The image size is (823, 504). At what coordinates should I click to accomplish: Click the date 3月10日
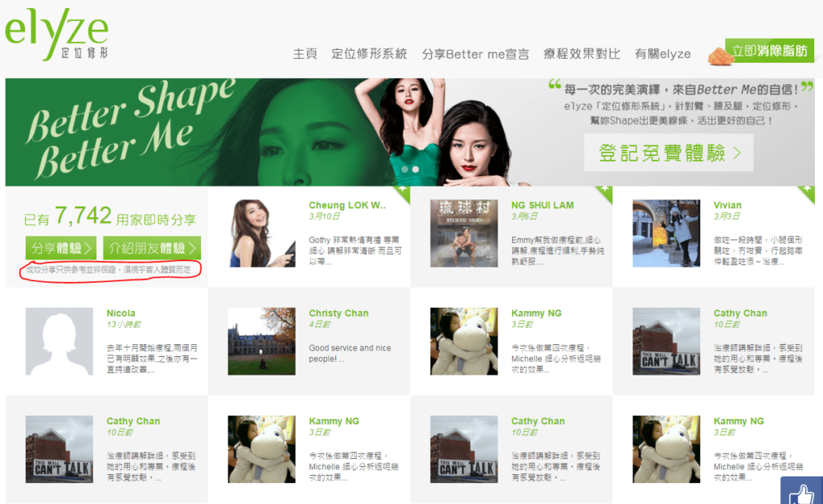click(324, 216)
